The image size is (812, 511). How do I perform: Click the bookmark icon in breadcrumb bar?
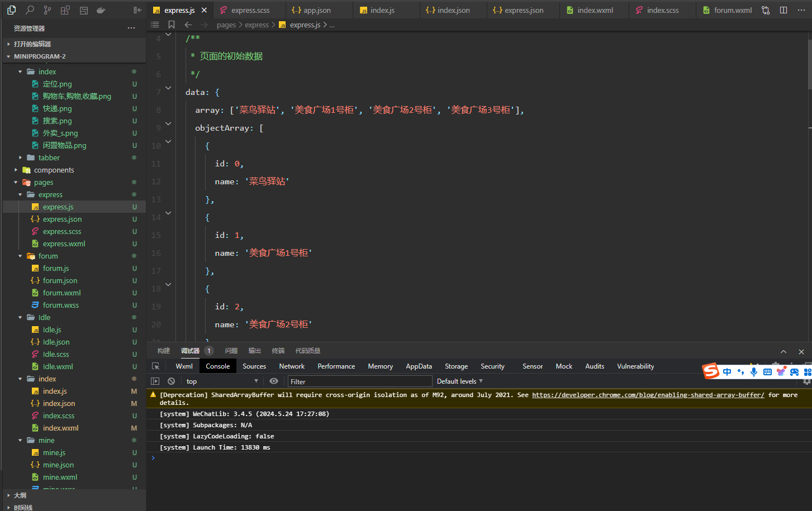pos(172,25)
